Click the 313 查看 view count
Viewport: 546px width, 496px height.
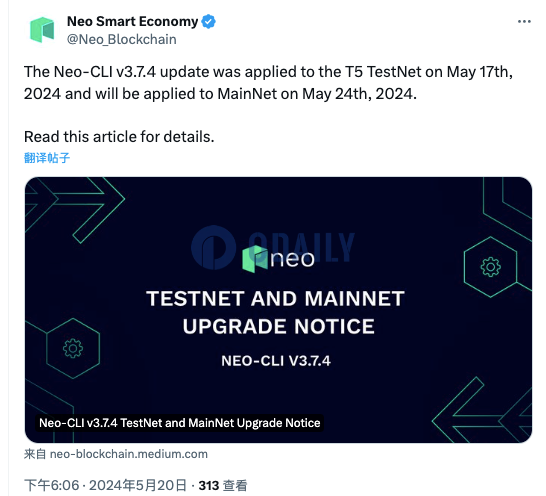[223, 485]
